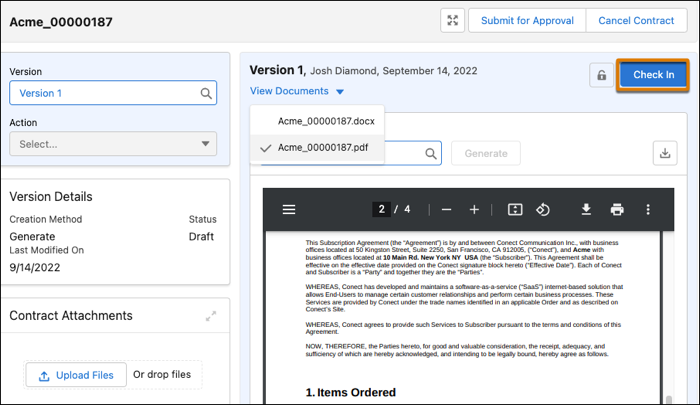Expand the View Documents dropdown

(x=297, y=91)
